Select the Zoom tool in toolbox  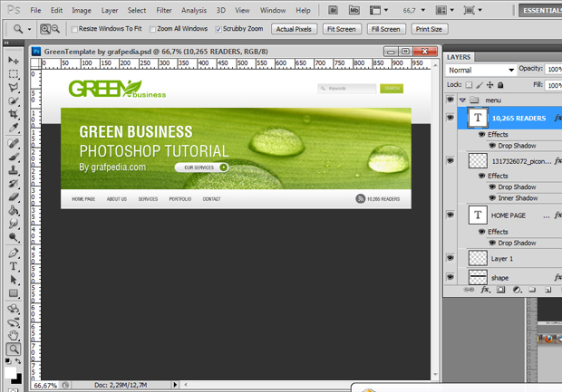(x=14, y=349)
